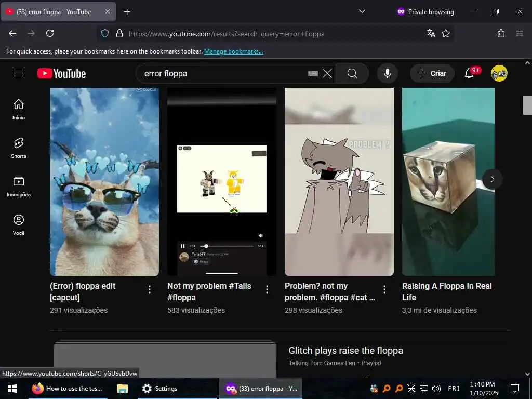532x399 pixels.
Task: Open the account avatar menu
Action: click(x=499, y=73)
